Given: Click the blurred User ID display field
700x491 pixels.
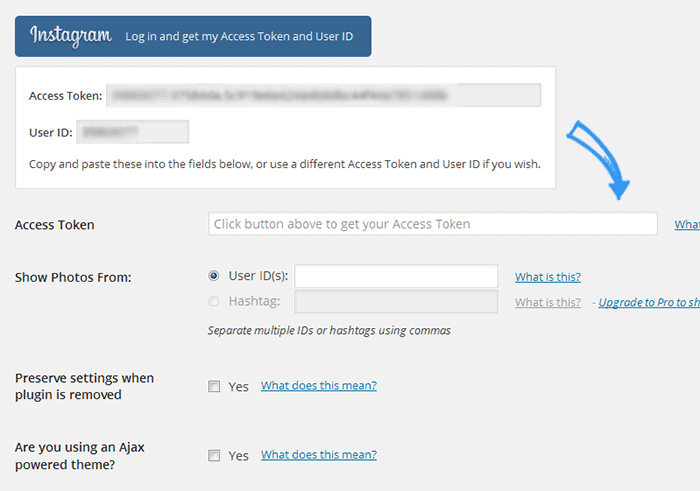Looking at the screenshot, I should 133,132.
